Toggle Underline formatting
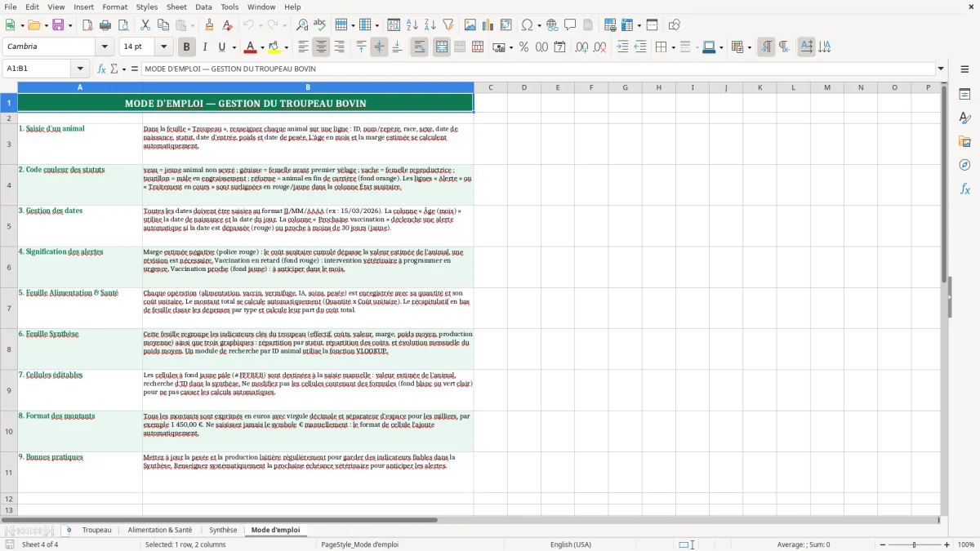The height and width of the screenshot is (551, 980). 222,47
